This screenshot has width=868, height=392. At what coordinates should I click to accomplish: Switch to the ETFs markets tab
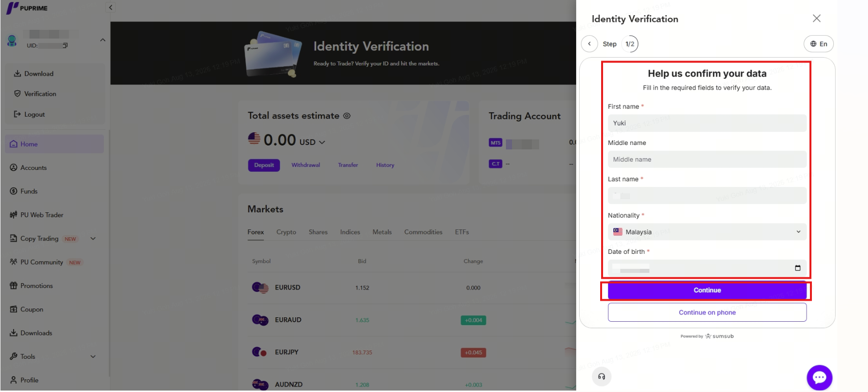point(462,232)
